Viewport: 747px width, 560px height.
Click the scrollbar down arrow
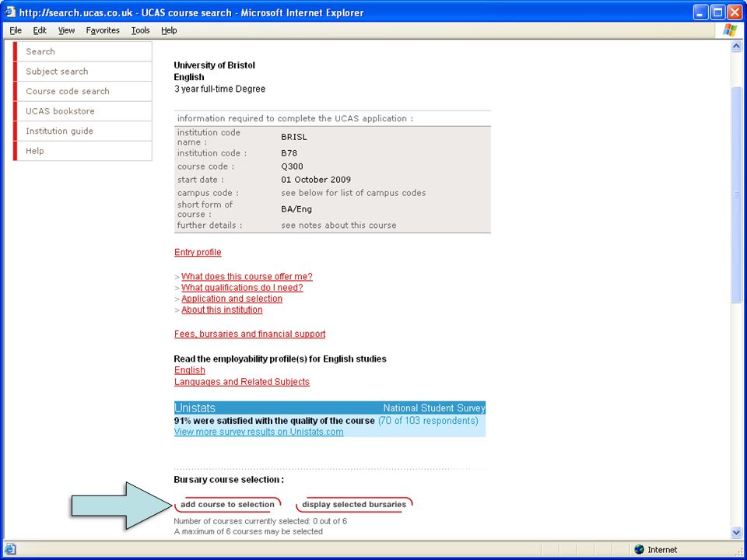click(736, 532)
